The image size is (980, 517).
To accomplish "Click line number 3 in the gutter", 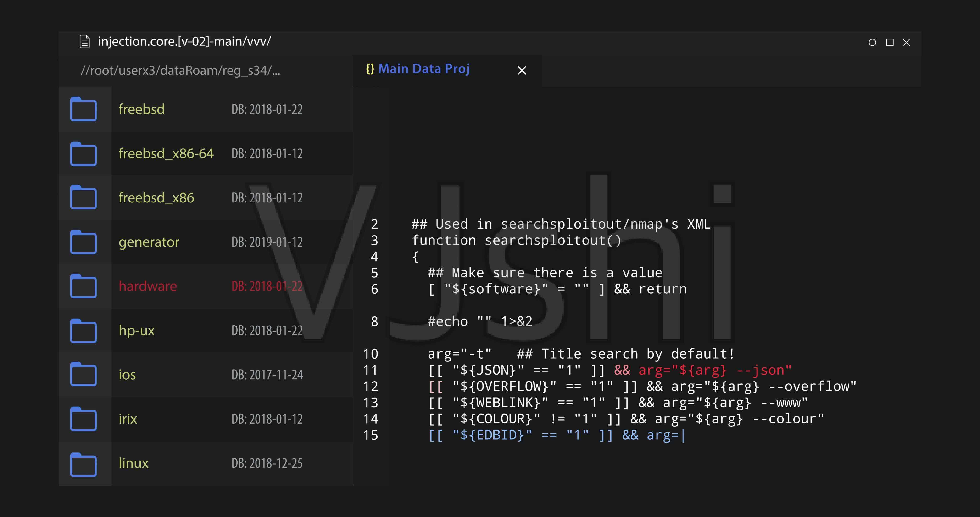I will tap(374, 240).
